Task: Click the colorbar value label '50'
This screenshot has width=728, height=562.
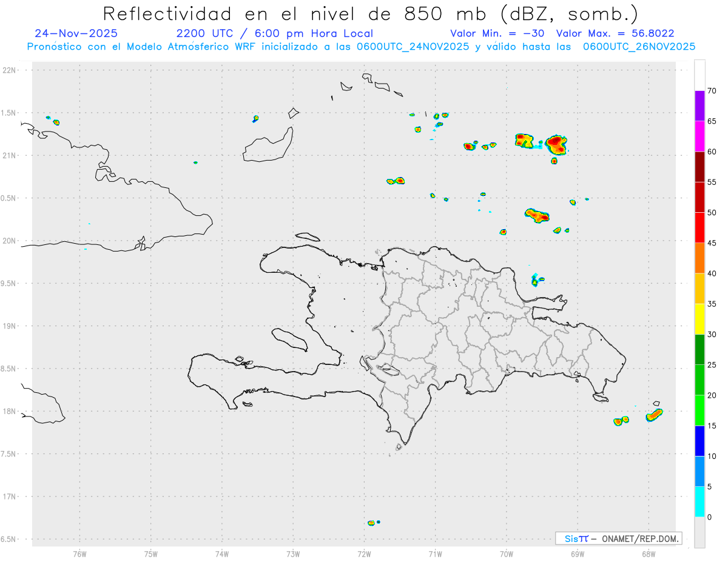Action: [712, 213]
